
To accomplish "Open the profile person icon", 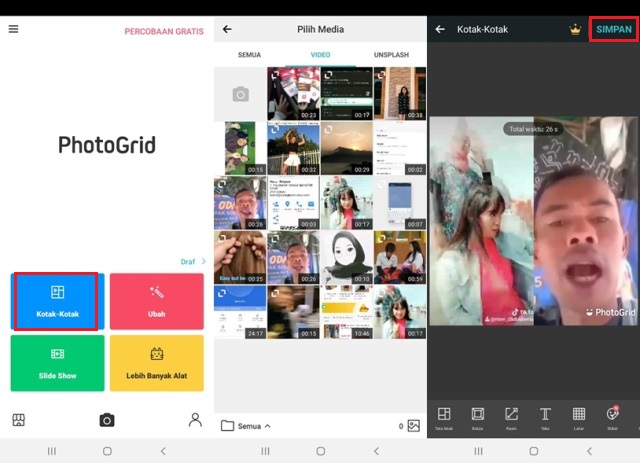I will click(195, 420).
